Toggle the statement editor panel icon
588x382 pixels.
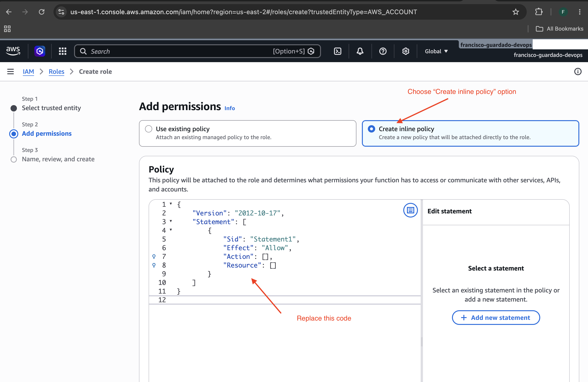[410, 210]
